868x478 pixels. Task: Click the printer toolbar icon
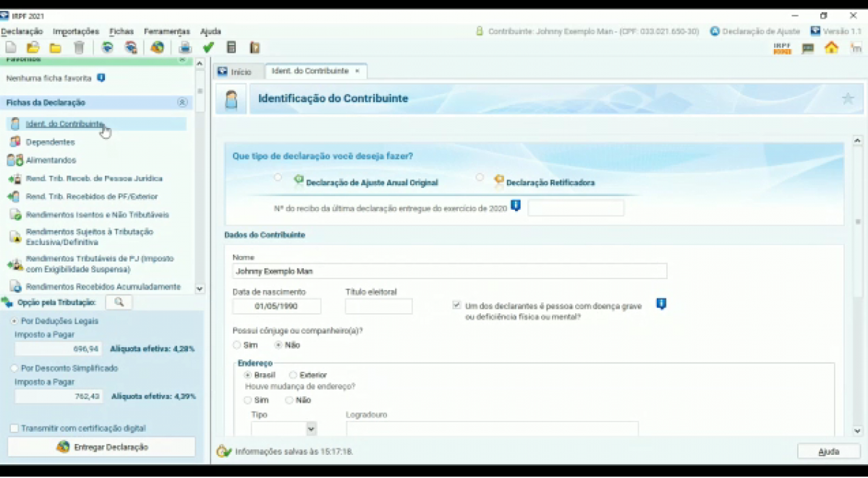click(x=185, y=48)
